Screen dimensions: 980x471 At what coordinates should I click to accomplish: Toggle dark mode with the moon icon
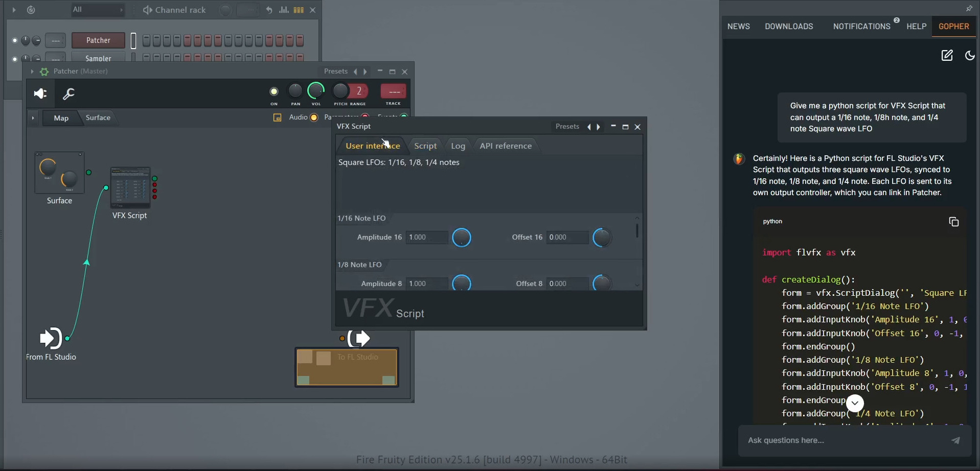[969, 56]
